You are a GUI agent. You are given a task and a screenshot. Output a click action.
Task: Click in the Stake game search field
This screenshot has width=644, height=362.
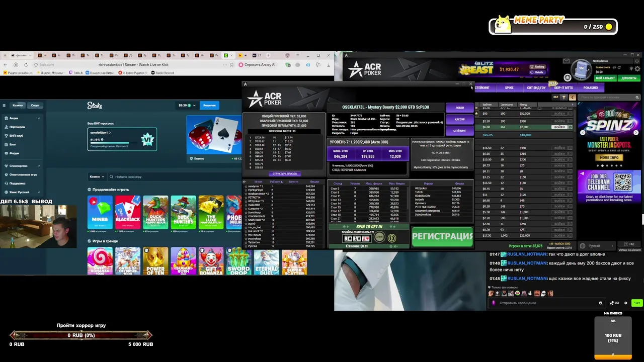(174, 176)
